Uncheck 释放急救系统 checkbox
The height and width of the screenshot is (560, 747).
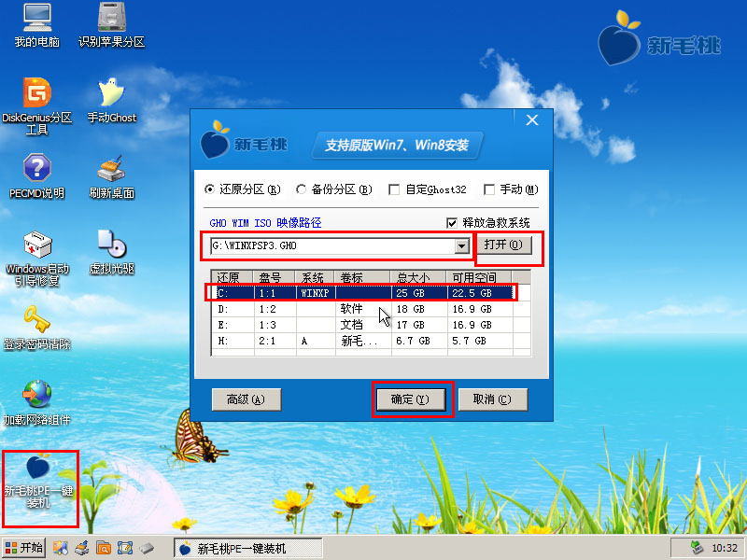point(452,223)
